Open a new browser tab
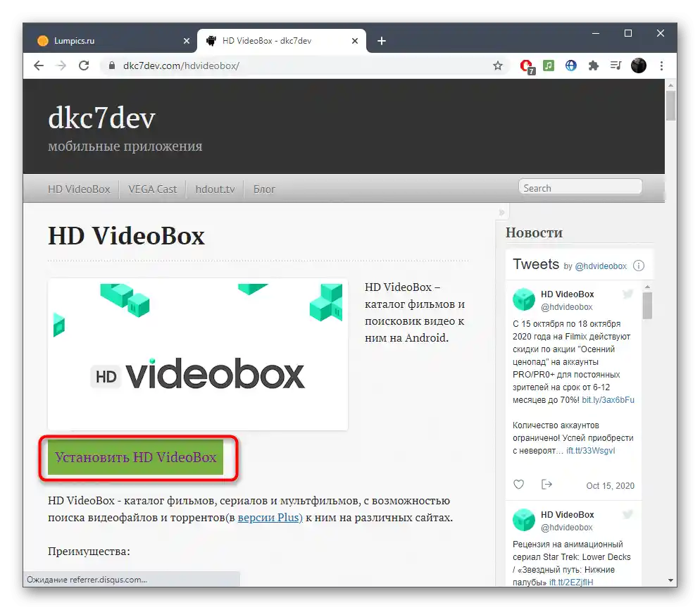The width and height of the screenshot is (700, 610). tap(381, 41)
